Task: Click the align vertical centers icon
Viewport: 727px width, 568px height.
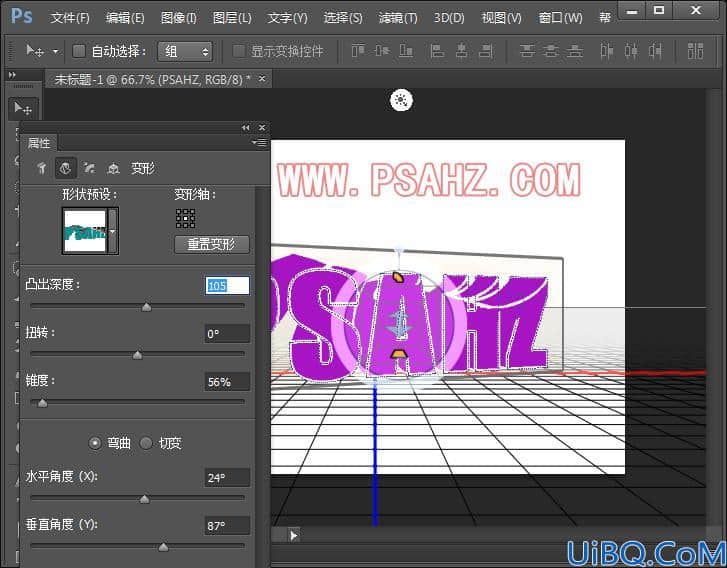Action: pos(382,51)
